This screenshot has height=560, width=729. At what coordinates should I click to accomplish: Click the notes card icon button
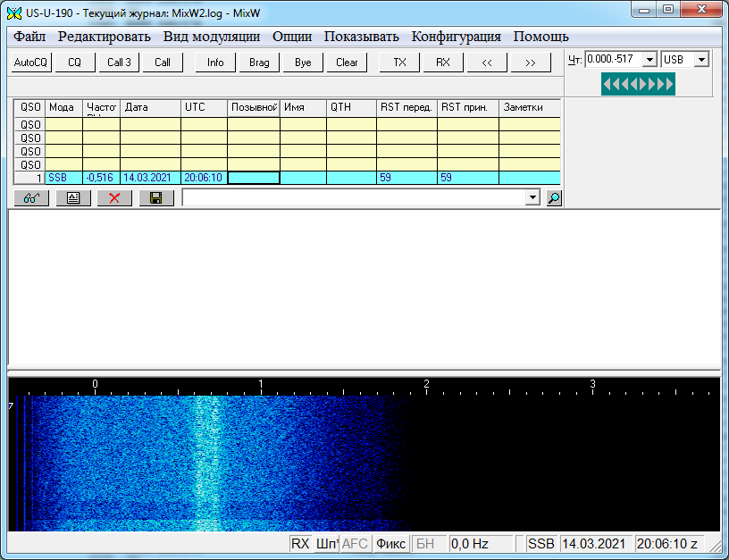pyautogui.click(x=73, y=198)
